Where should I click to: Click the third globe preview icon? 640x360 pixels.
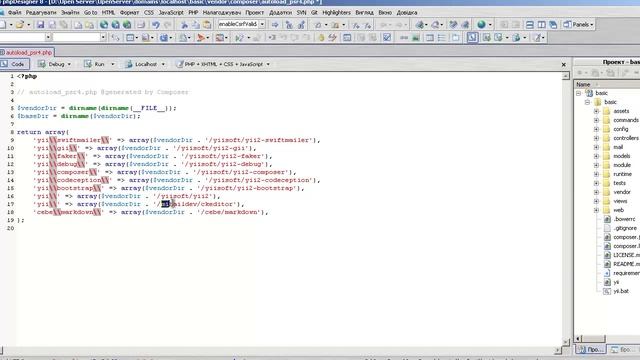127,24
